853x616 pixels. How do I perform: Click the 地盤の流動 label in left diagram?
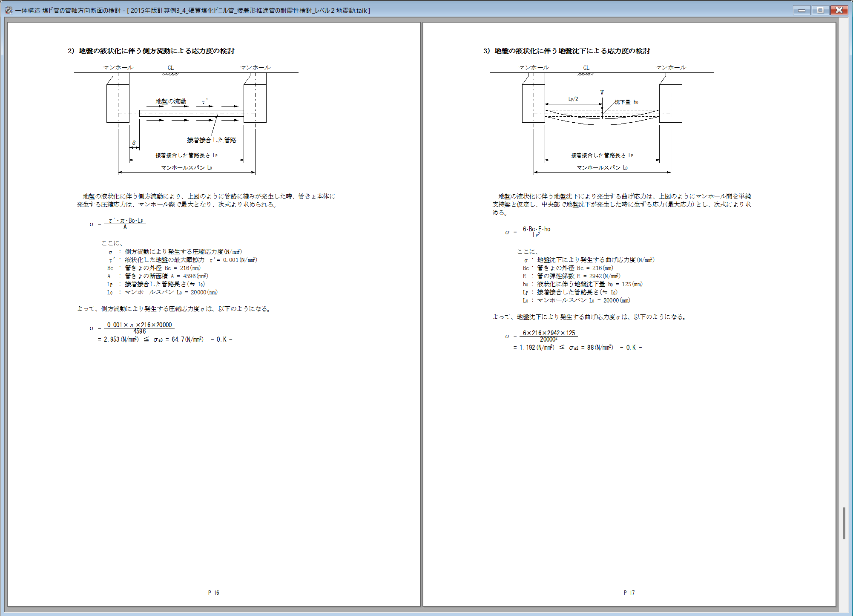click(x=171, y=101)
